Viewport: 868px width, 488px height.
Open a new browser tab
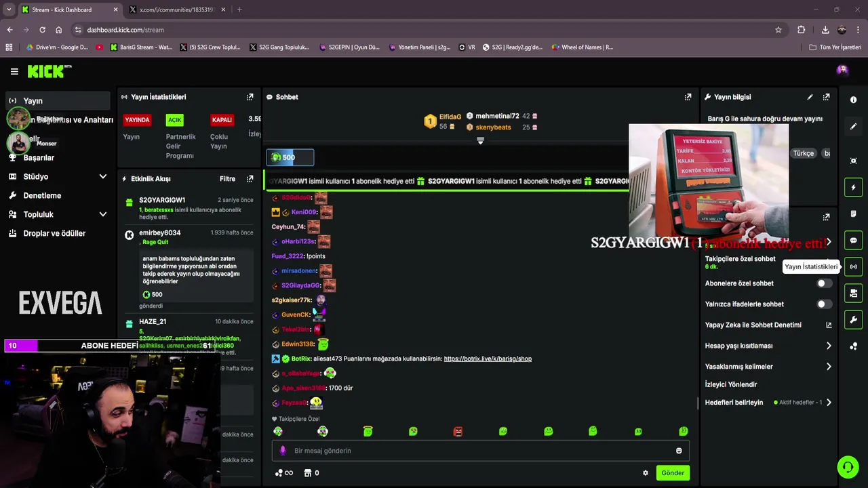(x=239, y=9)
